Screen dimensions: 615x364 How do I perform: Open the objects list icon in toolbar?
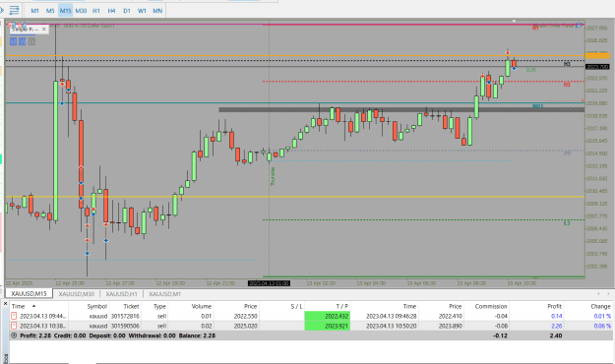click(x=14, y=10)
